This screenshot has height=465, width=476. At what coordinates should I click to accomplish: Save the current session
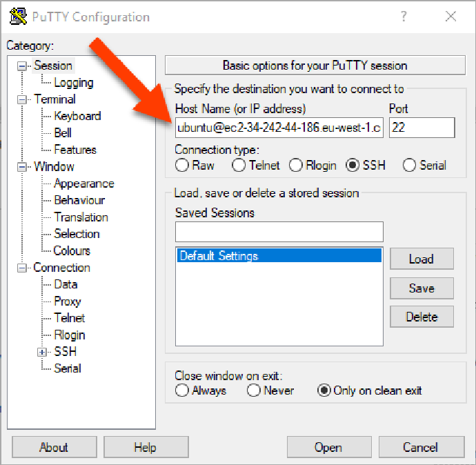coord(421,288)
